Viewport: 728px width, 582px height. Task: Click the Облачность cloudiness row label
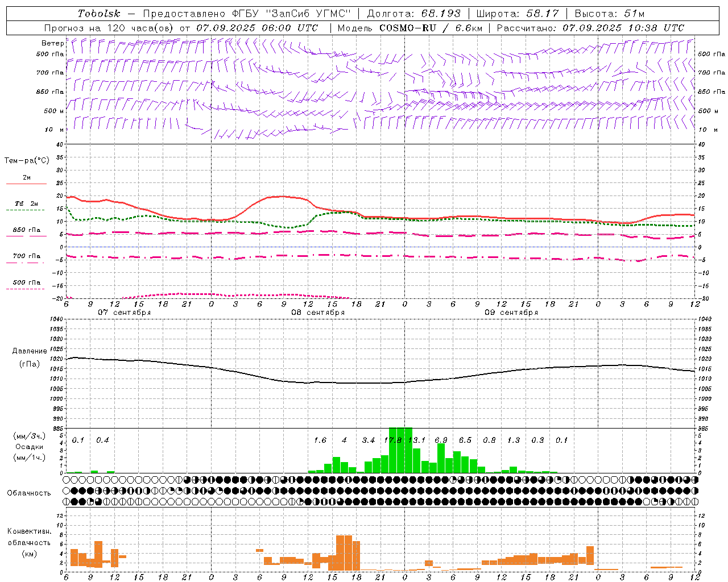click(x=29, y=493)
